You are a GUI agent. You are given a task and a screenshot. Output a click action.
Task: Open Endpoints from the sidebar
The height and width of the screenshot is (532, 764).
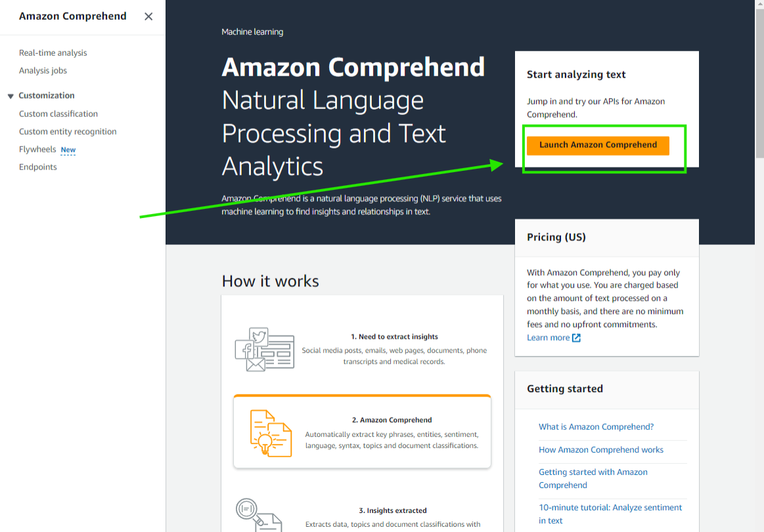pos(37,167)
